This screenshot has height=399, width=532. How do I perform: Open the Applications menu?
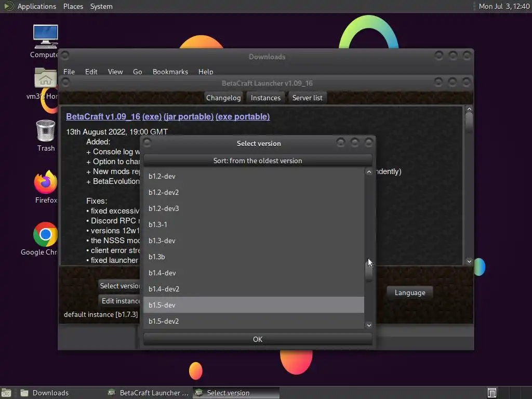[37, 6]
